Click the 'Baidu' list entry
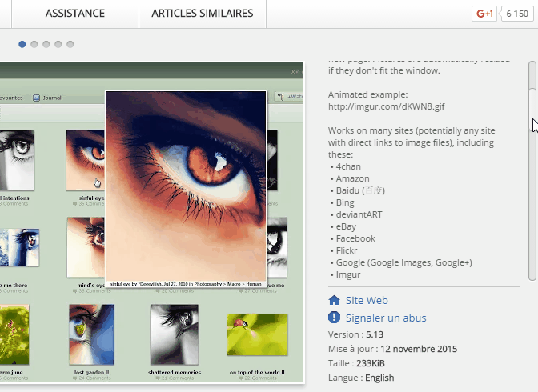 click(360, 190)
